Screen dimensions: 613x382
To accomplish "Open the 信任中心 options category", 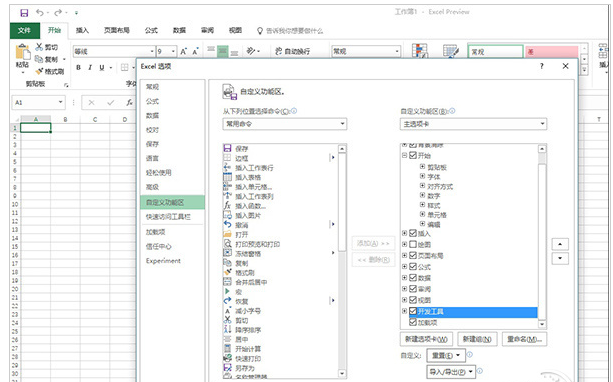I will click(172, 246).
